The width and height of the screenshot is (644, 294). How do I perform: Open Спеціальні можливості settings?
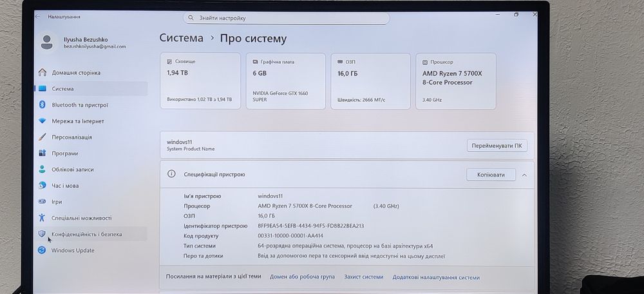[81, 218]
